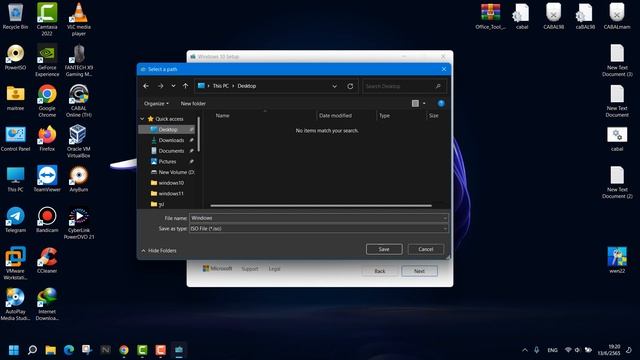Go up one folder level
This screenshot has height=360, width=640.
pyautogui.click(x=186, y=86)
